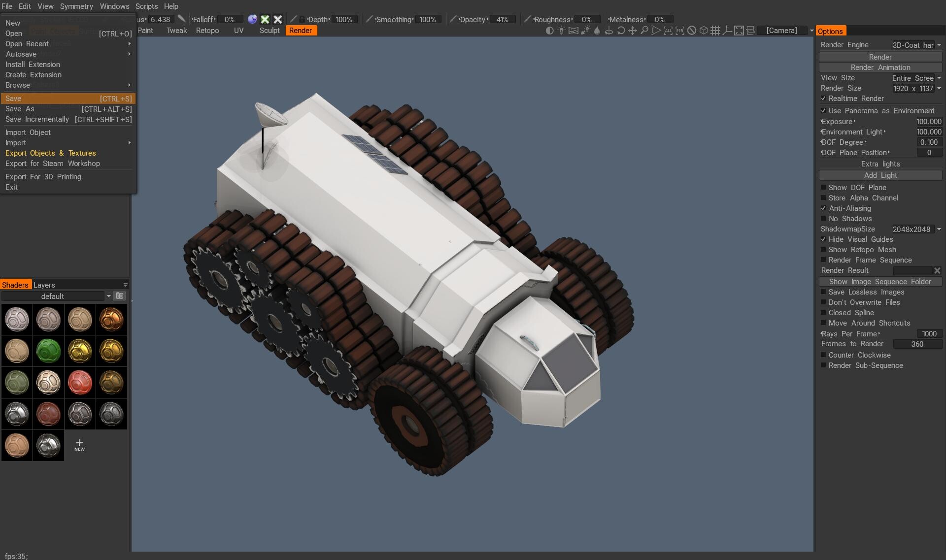Check Store Alpha Channel
946x560 pixels.
coord(823,198)
